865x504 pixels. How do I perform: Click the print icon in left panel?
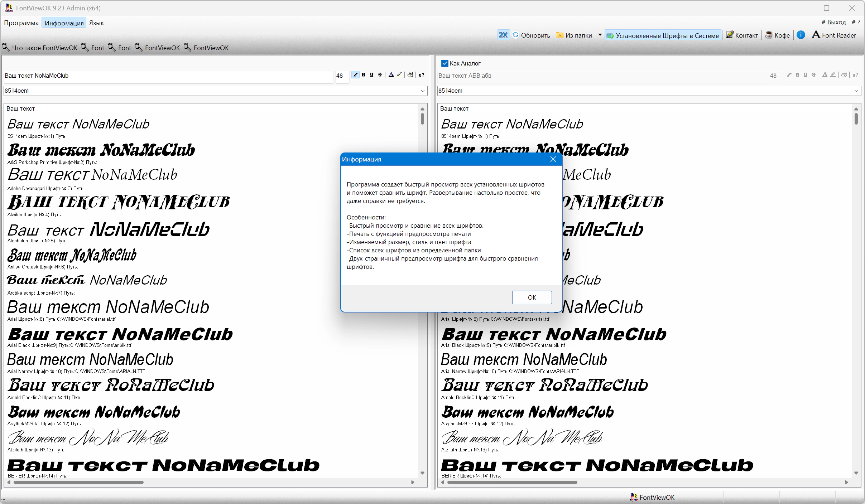(410, 75)
